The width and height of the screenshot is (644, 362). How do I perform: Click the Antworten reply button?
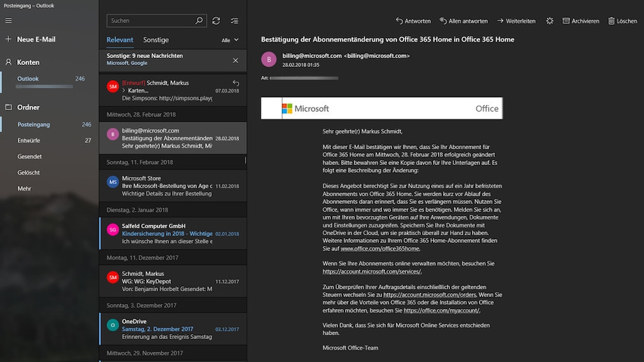point(413,21)
